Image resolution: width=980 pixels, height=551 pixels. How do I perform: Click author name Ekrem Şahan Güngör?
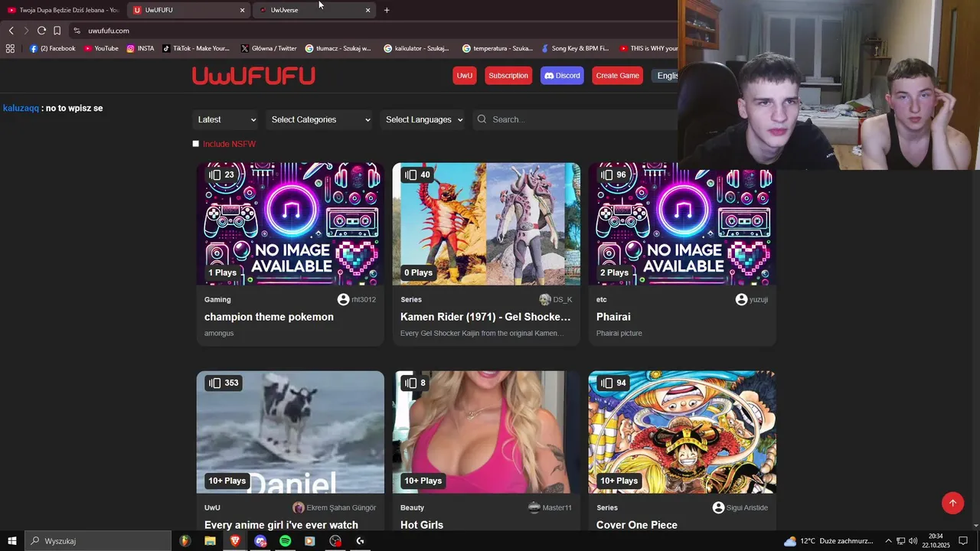tap(341, 507)
